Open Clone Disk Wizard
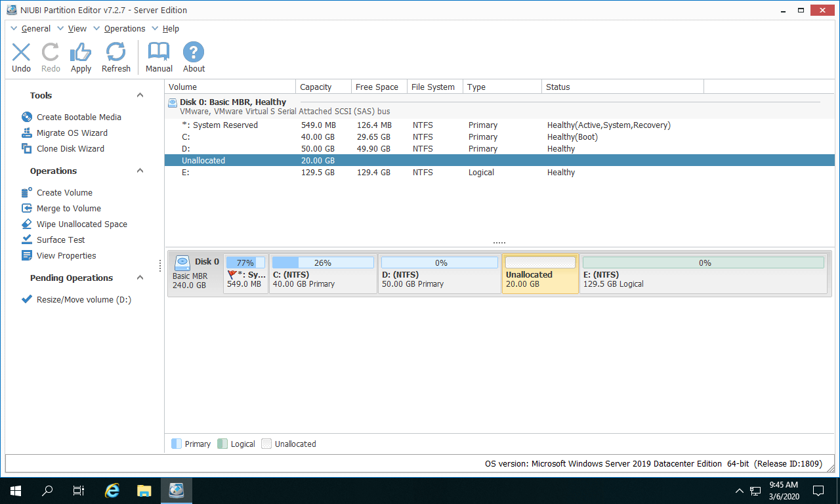This screenshot has width=840, height=504. [70, 148]
